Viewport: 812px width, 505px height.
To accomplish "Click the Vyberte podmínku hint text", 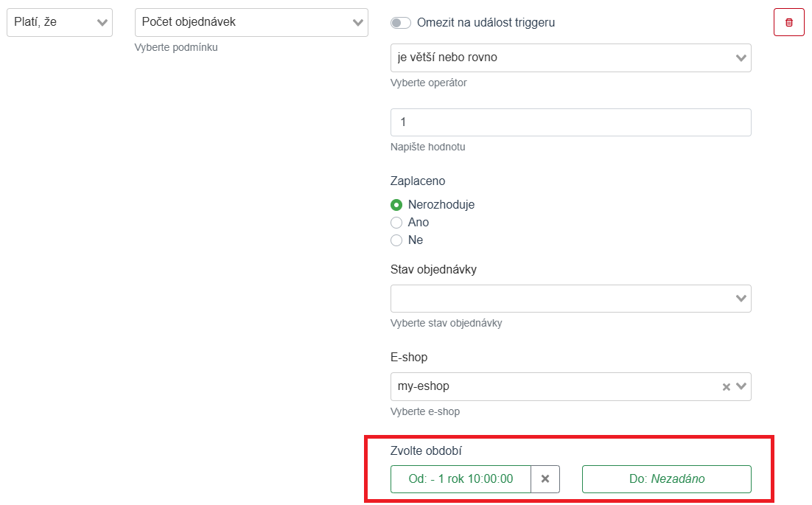I will click(x=176, y=48).
